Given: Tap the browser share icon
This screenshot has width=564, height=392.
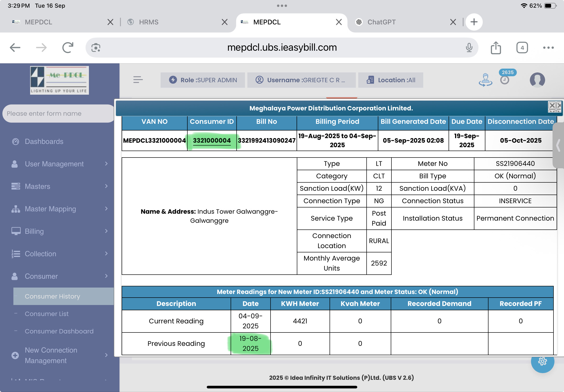Looking at the screenshot, I should (496, 47).
